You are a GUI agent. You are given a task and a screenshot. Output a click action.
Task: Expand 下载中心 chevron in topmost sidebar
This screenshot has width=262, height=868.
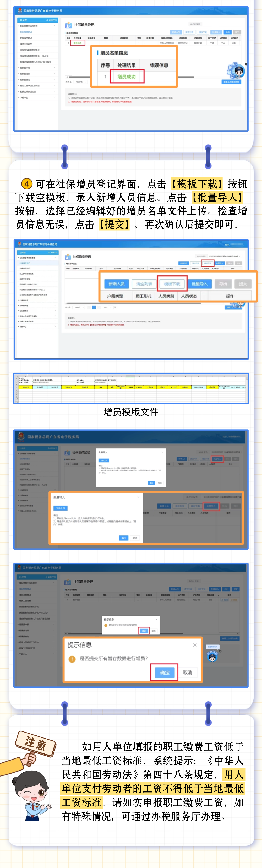(54, 97)
